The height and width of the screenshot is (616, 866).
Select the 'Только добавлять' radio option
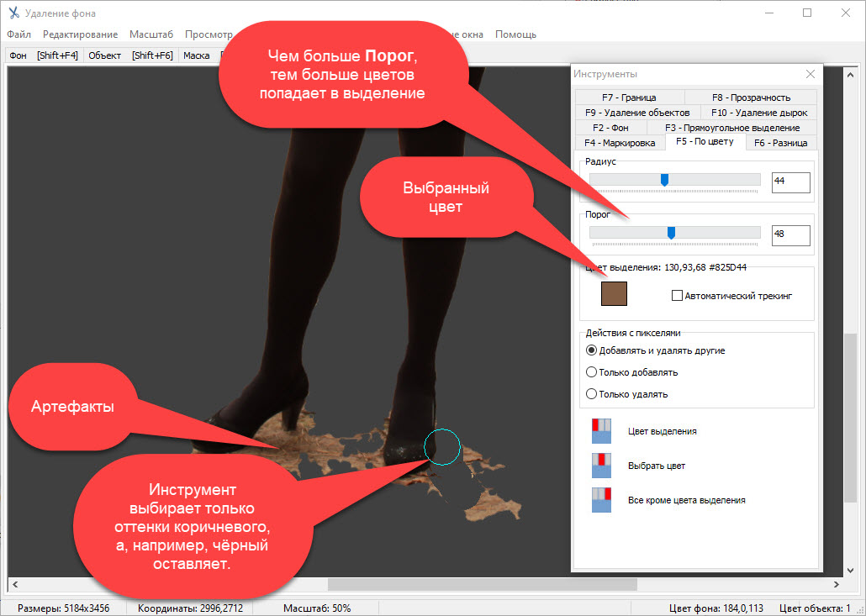coord(591,372)
